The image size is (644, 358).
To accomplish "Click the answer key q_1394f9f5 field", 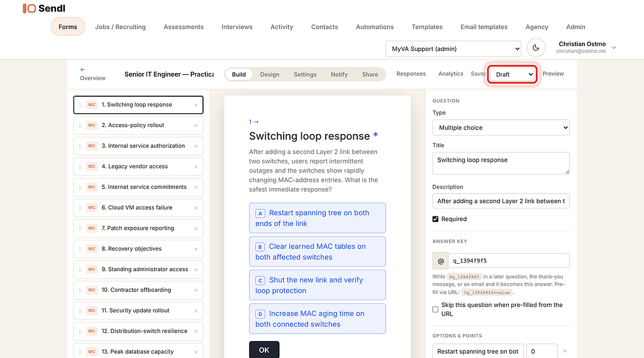I will click(x=509, y=261).
